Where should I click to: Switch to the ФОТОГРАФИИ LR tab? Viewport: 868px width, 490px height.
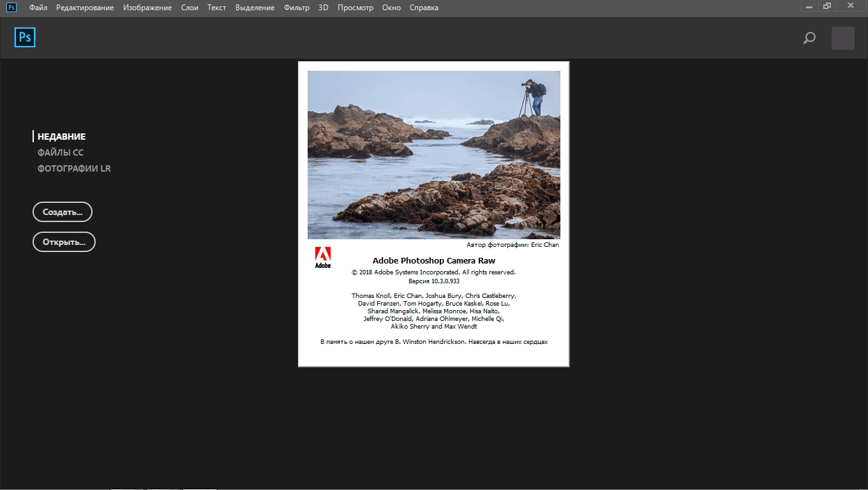[74, 168]
